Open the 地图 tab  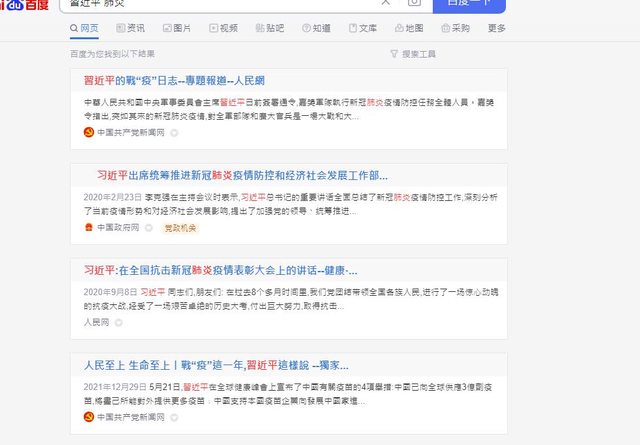409,28
